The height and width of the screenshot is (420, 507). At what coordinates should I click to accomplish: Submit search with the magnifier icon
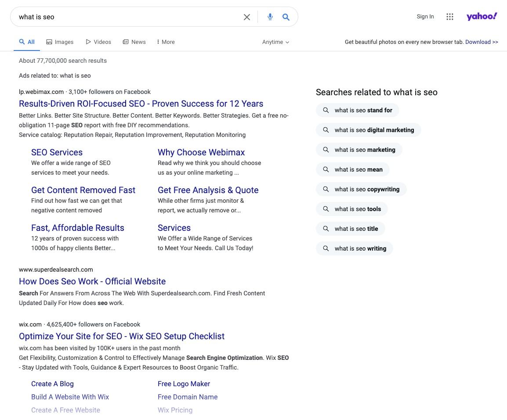[x=286, y=17]
